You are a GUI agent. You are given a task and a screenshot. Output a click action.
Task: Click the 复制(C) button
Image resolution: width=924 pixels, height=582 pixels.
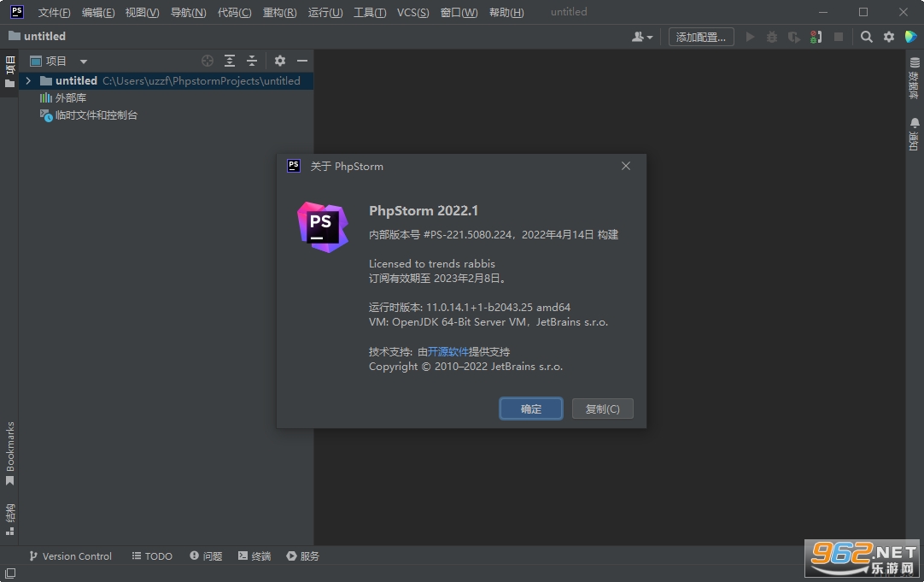[602, 409]
